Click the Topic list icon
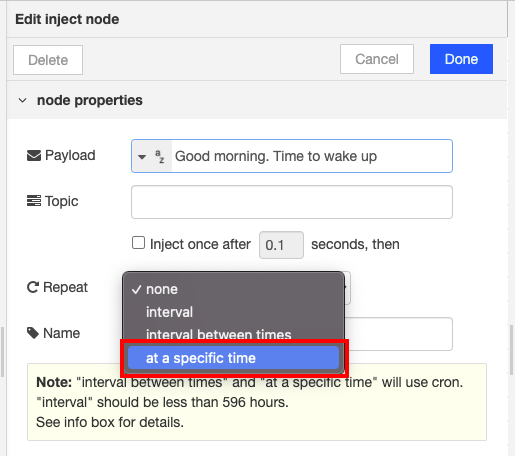Image resolution: width=515 pixels, height=456 pixels. pos(34,201)
